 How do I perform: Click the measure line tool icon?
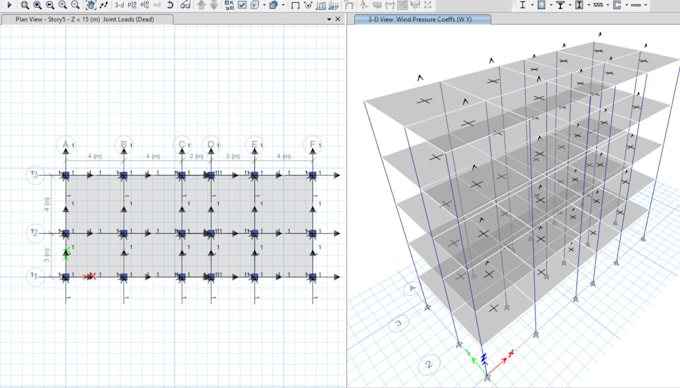click(104, 5)
